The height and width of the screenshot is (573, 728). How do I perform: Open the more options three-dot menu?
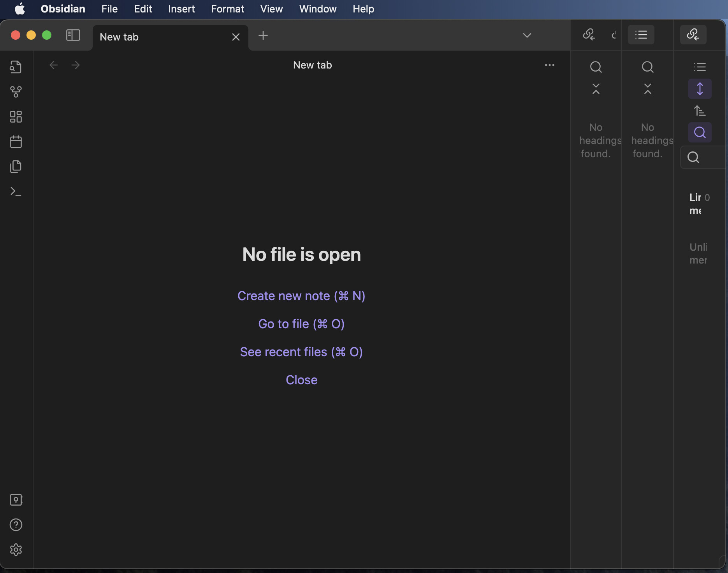[x=550, y=65]
